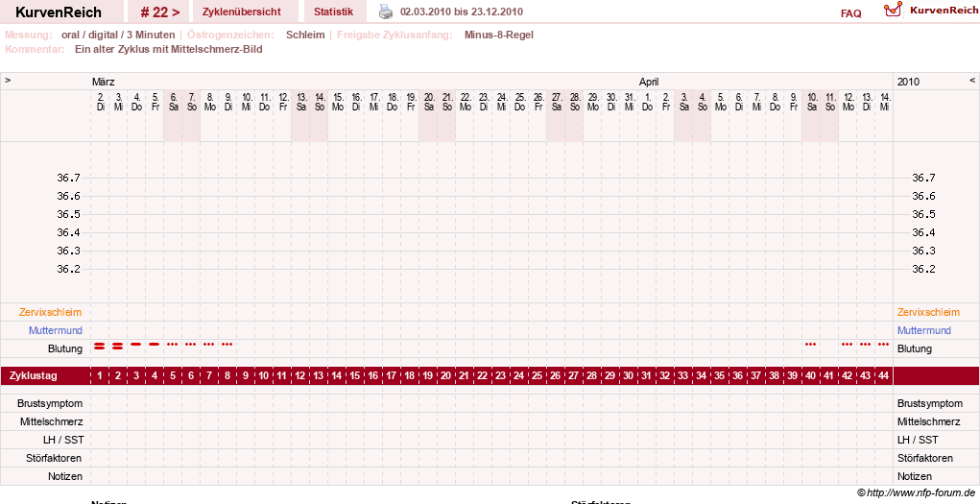The height and width of the screenshot is (504, 980).
Task: Click cycle day 1 in Zyklustag bar
Action: pos(100,375)
